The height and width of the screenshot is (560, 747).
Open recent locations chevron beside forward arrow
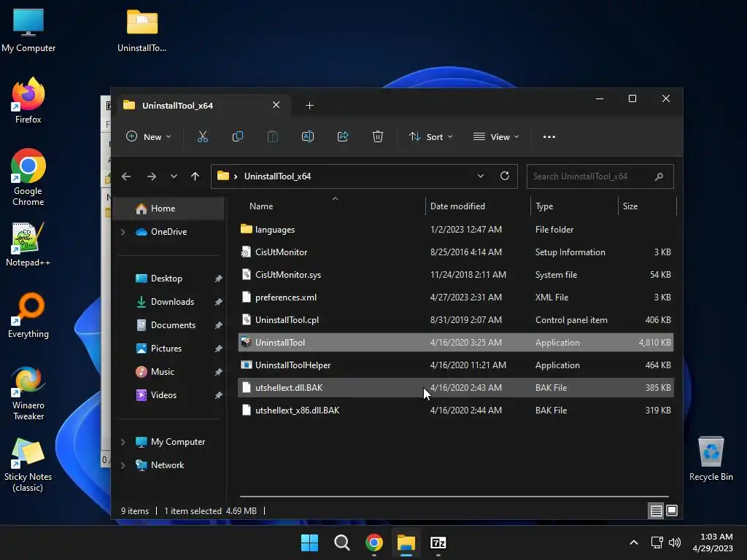click(x=174, y=176)
